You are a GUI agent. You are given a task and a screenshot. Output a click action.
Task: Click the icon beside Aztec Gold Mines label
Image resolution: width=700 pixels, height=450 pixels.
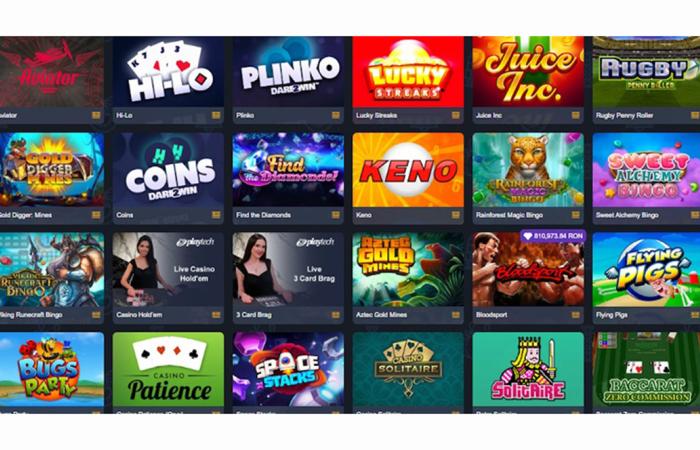point(456,315)
